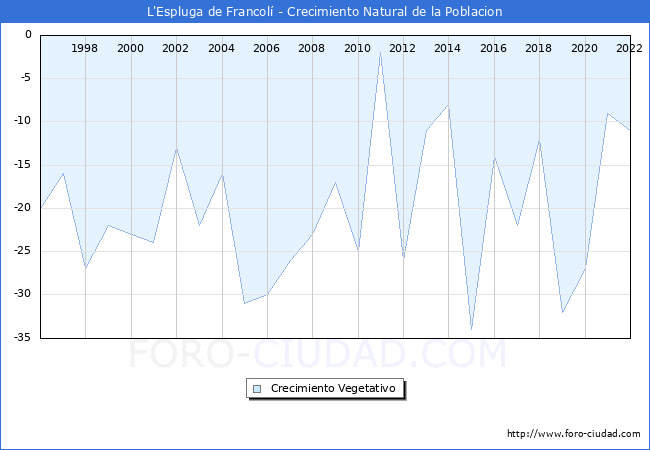
Task: Click the Crecimiento Vegetativo legend swatch
Action: click(257, 389)
